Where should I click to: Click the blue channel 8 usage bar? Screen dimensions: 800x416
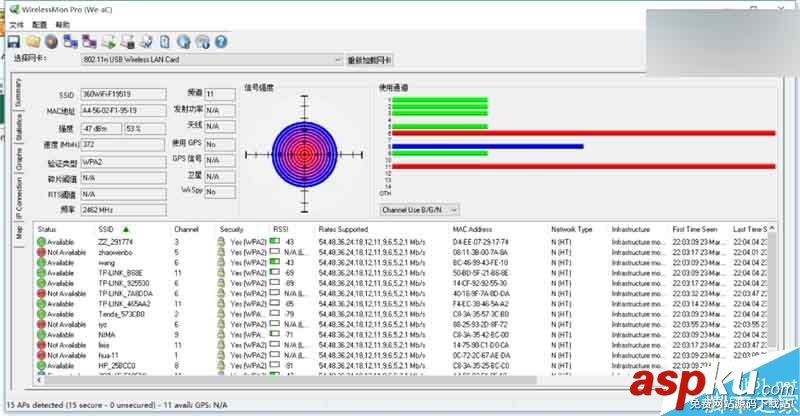pos(488,146)
